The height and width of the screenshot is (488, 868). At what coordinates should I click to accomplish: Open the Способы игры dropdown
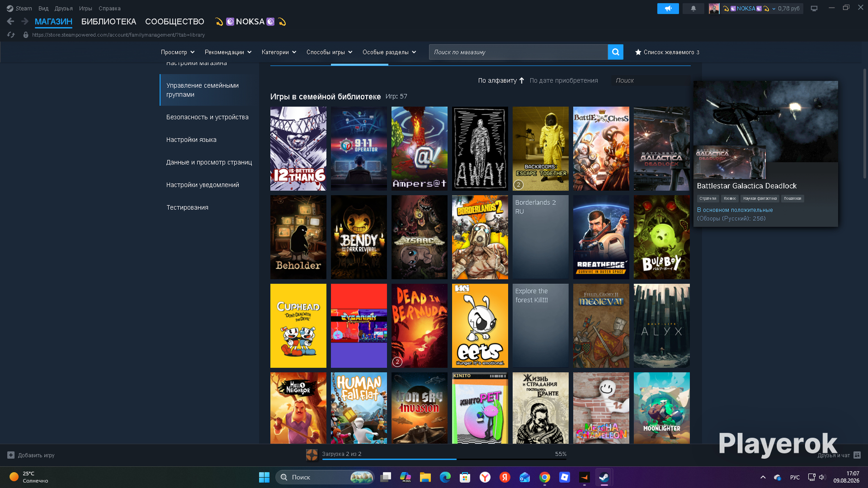click(x=330, y=52)
